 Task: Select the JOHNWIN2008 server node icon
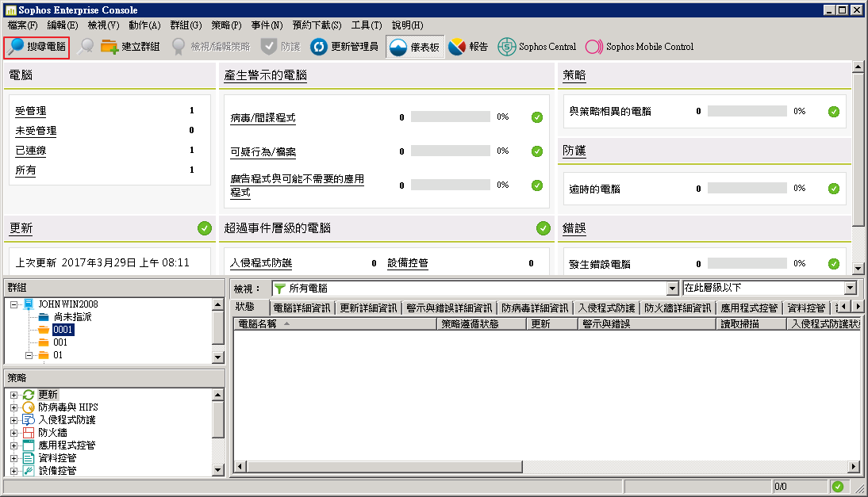(29, 304)
